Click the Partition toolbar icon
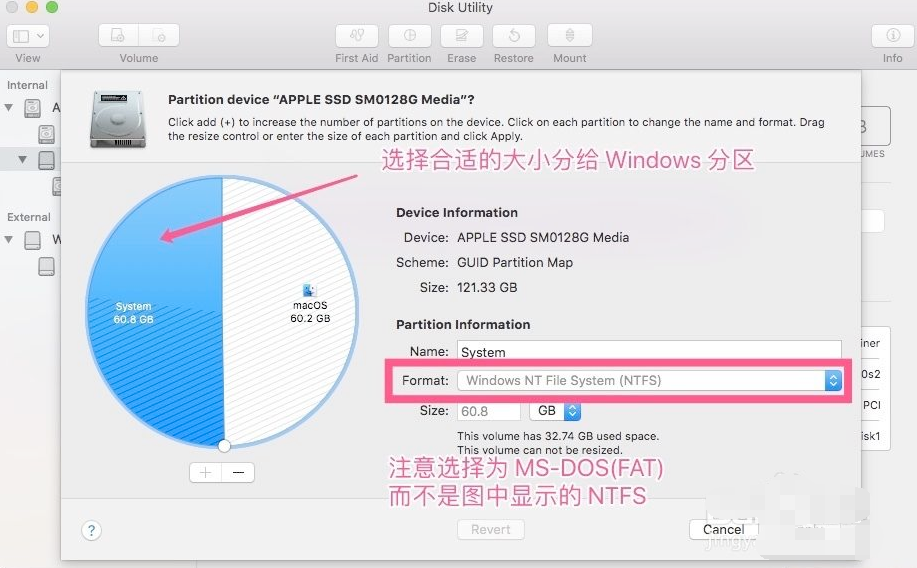 409,36
